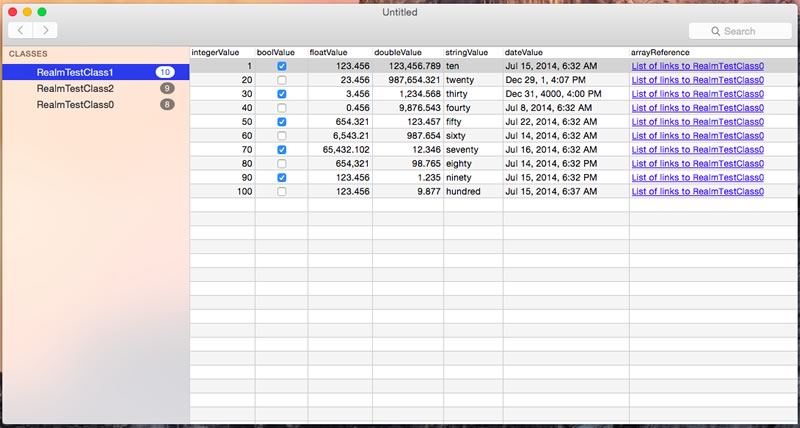Image resolution: width=800 pixels, height=428 pixels.
Task: Click the green fullscreen window button
Action: [x=42, y=12]
